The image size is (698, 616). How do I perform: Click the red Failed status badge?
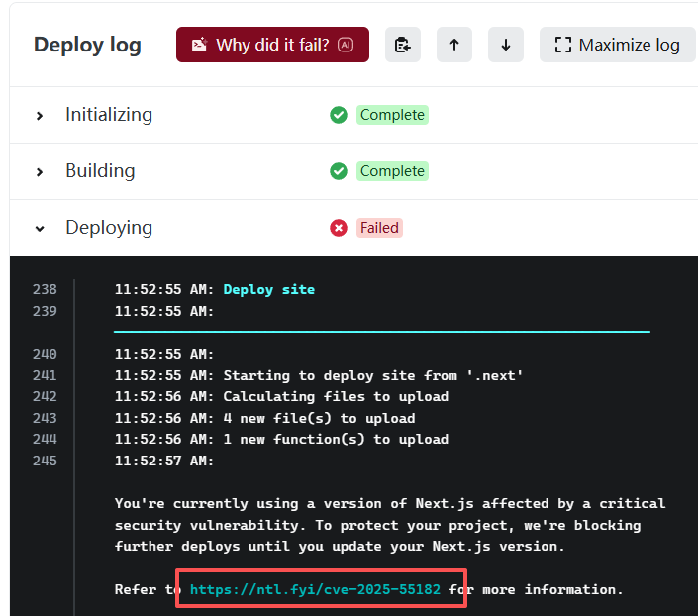[x=379, y=228]
